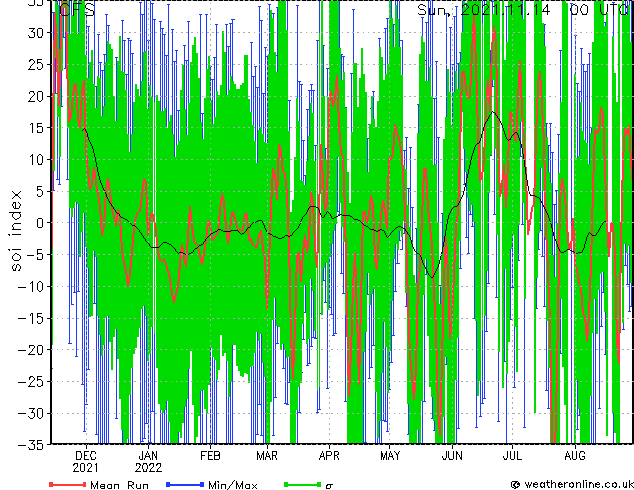Click the 'Mean Run' legend label
The width and height of the screenshot is (634, 490).
119,485
